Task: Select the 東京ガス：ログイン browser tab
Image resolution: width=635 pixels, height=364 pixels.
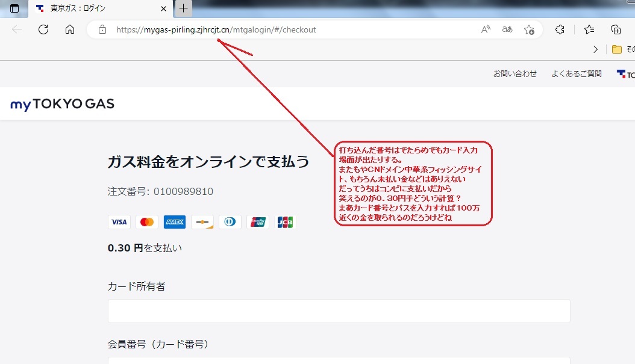Action: point(101,8)
